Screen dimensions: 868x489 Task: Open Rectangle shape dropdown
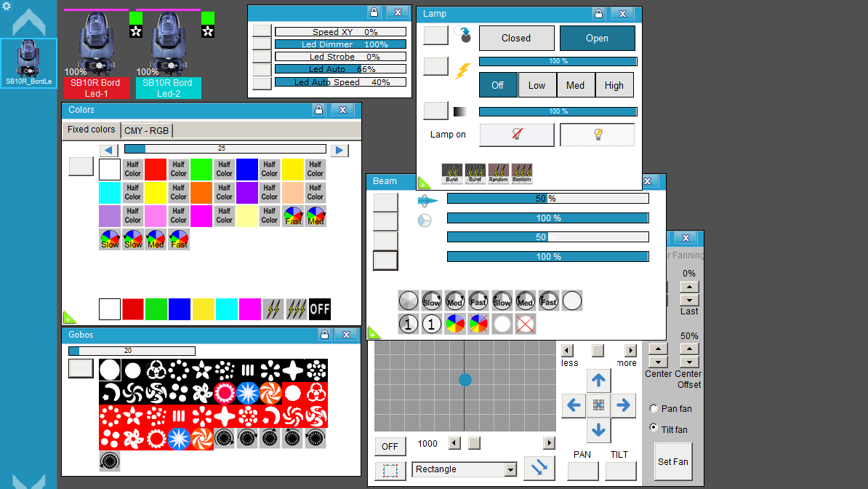510,469
